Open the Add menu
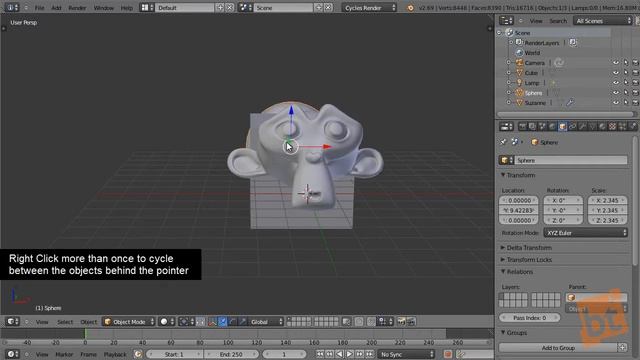Screen dimensions: 640x360 click(56, 8)
